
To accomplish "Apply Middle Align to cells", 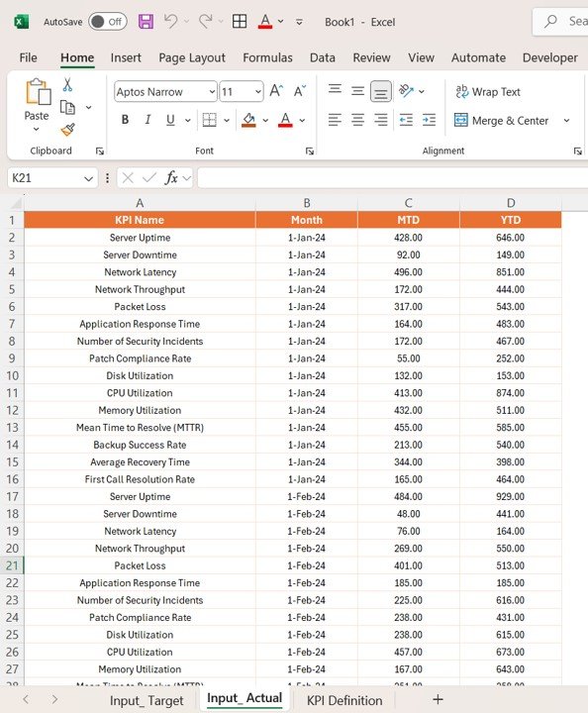I will point(357,91).
